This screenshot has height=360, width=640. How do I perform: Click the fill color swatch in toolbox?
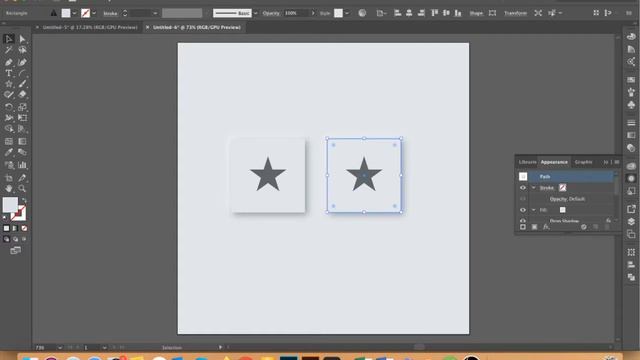[10, 205]
